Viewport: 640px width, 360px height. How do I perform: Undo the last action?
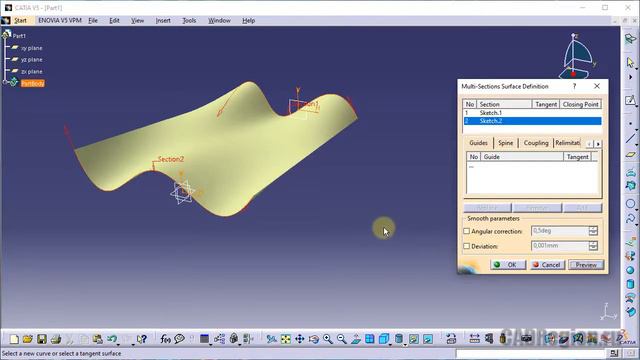click(111, 339)
